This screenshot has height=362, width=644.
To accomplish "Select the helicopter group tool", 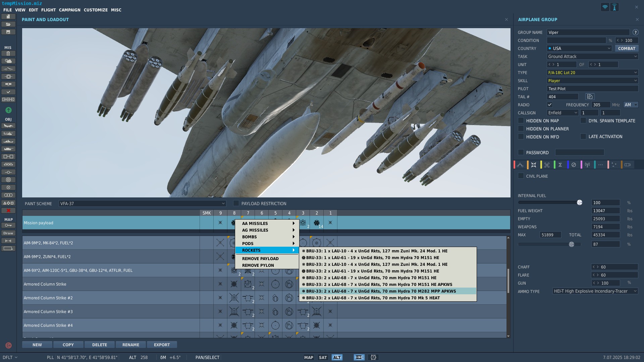I will [8, 134].
